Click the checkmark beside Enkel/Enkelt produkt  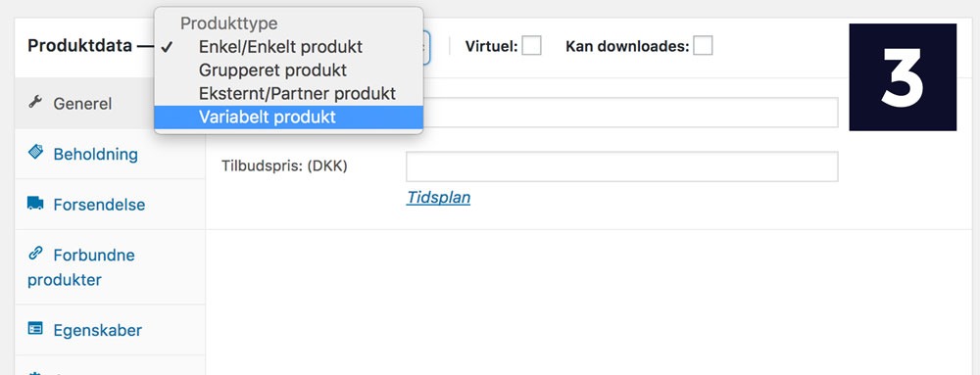[x=167, y=47]
